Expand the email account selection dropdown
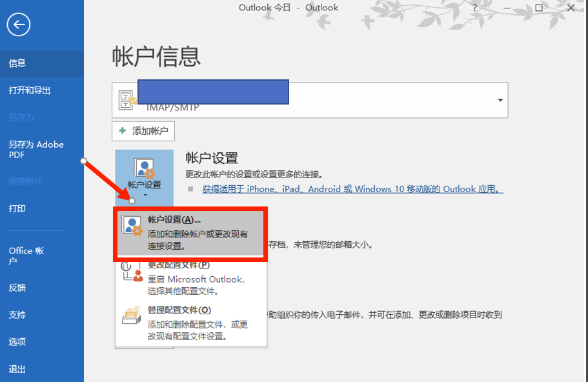The width and height of the screenshot is (588, 382). 500,101
